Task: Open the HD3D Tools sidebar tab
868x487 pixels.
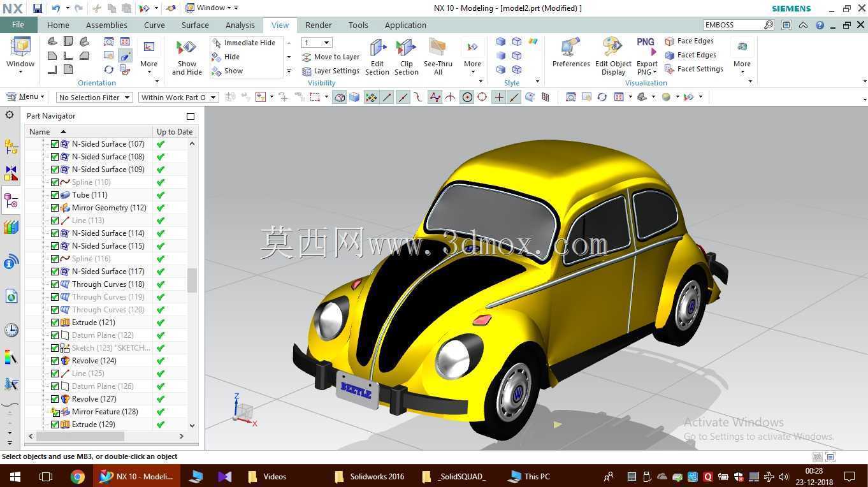Action: [x=11, y=262]
